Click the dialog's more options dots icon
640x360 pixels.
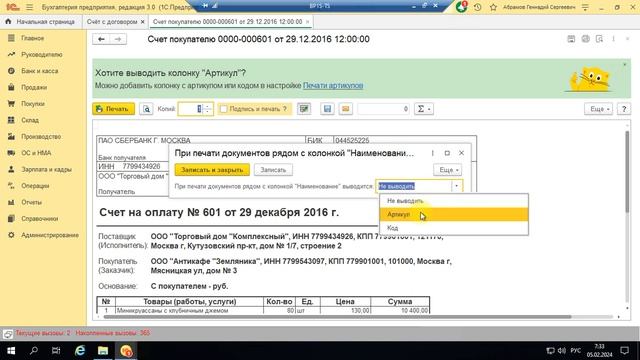[x=433, y=153]
